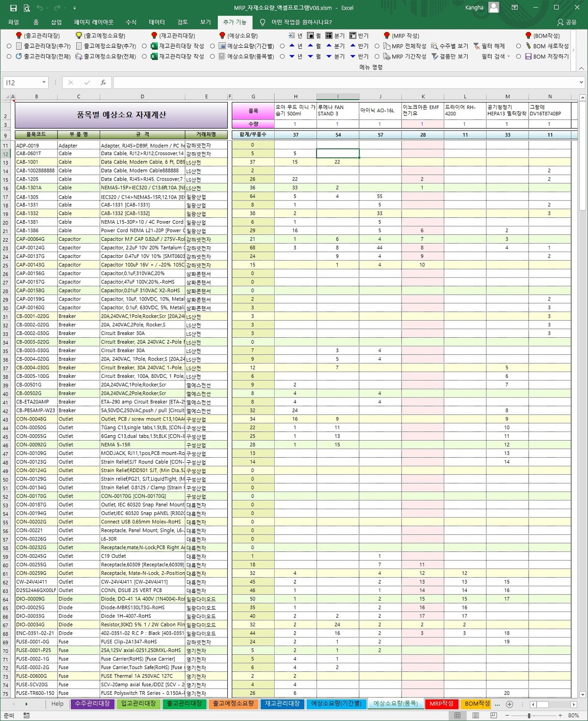Screen dimensions: 588x721
Task: Open the Name Box dropdown
Action: point(44,82)
